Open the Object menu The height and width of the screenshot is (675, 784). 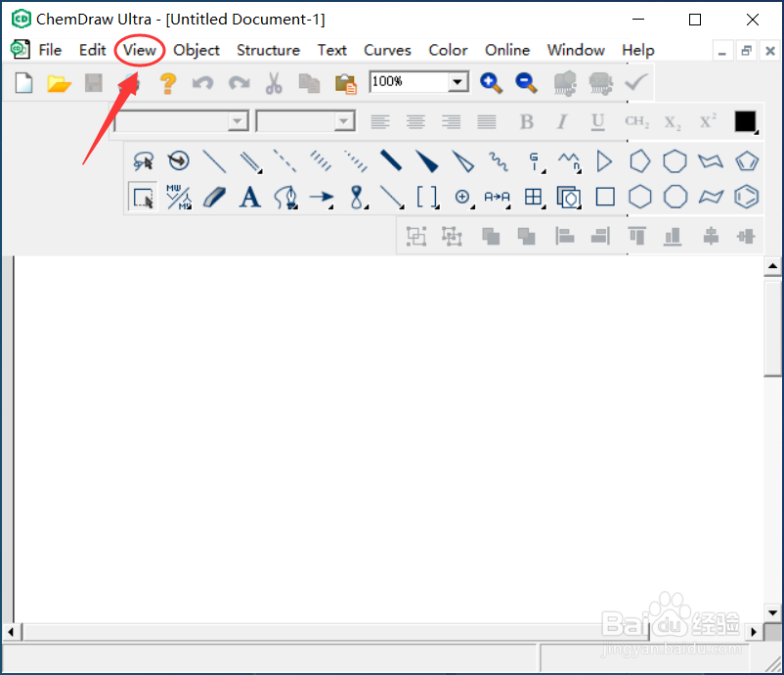(x=196, y=50)
